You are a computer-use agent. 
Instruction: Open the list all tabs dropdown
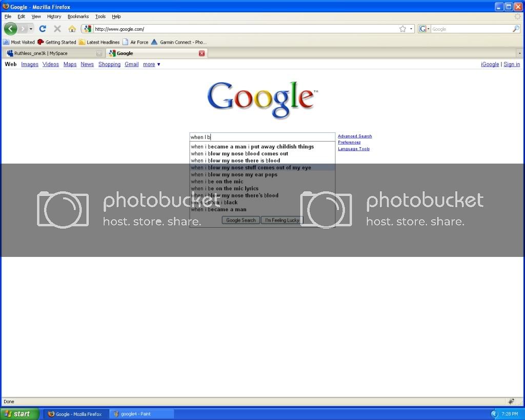click(x=519, y=53)
